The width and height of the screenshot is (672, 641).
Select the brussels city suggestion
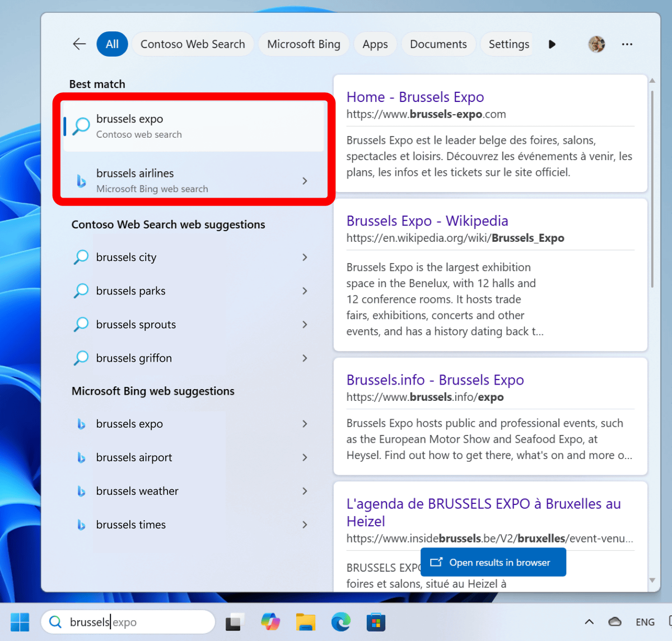click(x=194, y=258)
